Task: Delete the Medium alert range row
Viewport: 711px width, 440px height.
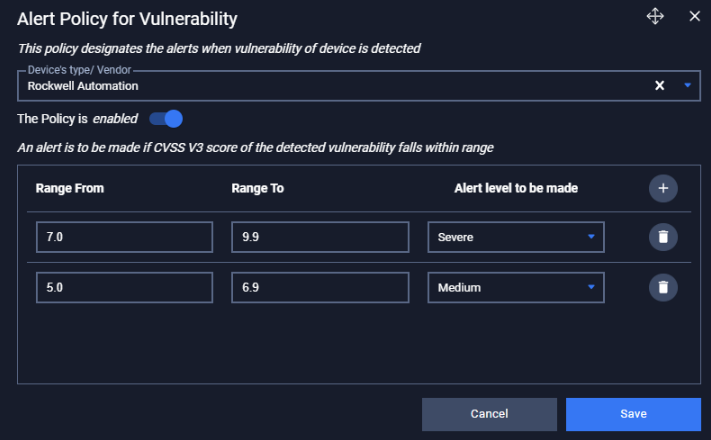Action: (x=663, y=287)
